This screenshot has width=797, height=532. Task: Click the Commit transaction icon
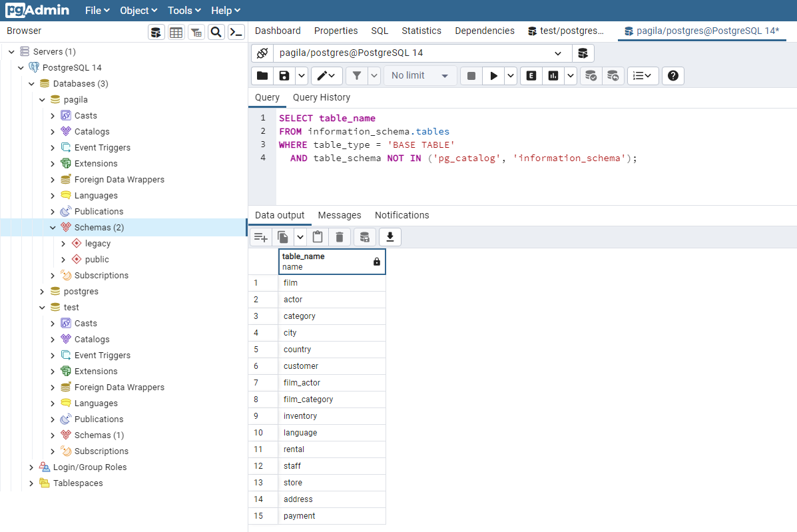pos(591,75)
